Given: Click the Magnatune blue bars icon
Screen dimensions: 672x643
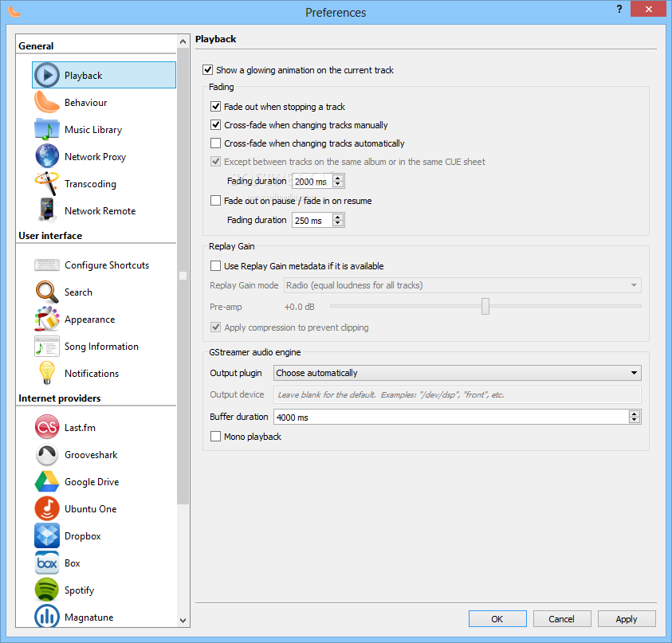Looking at the screenshot, I should click(x=47, y=616).
